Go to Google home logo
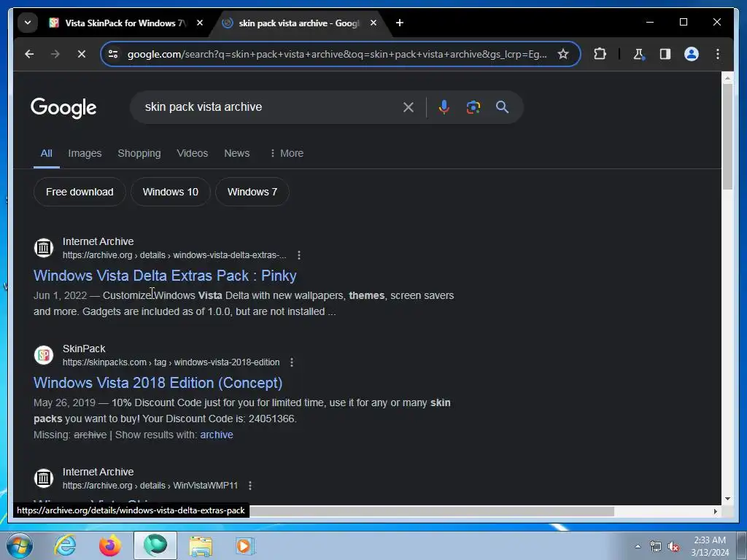 tap(63, 108)
